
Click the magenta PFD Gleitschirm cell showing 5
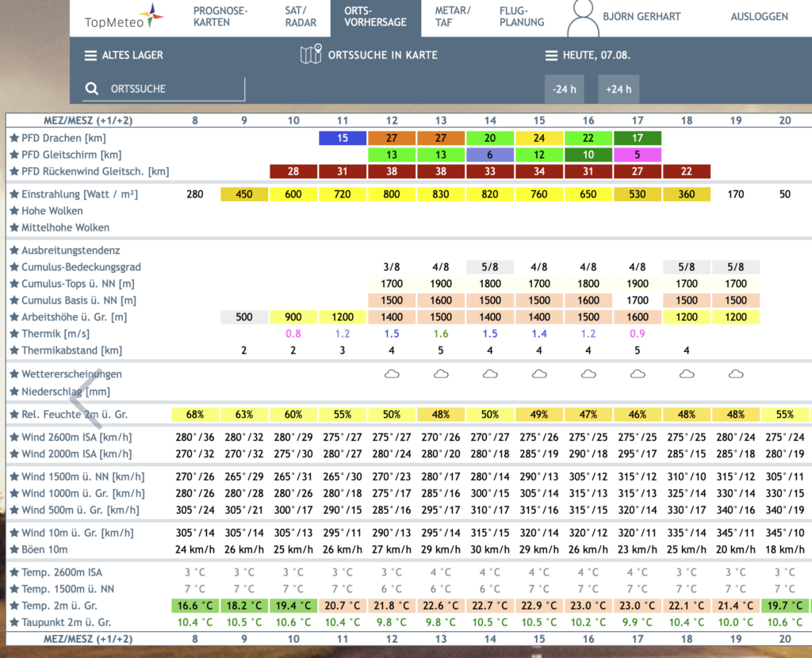(x=637, y=155)
